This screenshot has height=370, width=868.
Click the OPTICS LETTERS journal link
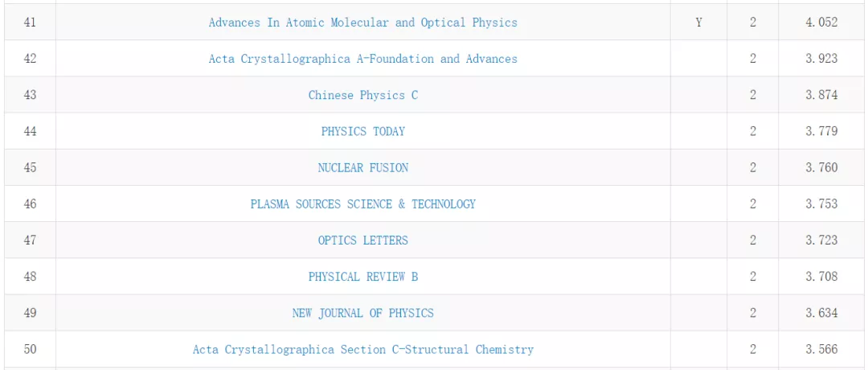click(x=362, y=240)
